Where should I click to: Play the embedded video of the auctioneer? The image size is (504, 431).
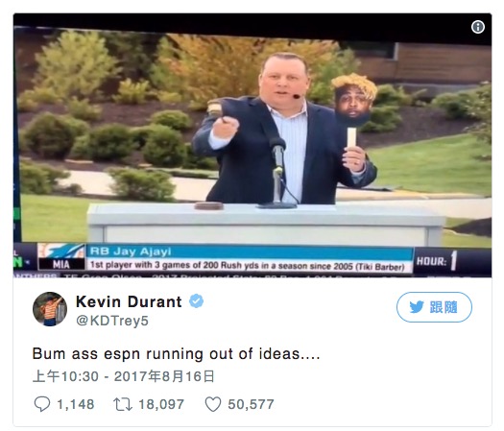[x=252, y=145]
